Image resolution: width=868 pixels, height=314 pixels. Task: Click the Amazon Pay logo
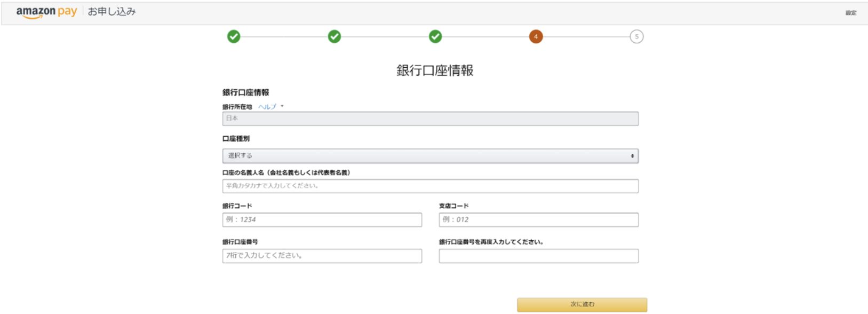[x=46, y=12]
